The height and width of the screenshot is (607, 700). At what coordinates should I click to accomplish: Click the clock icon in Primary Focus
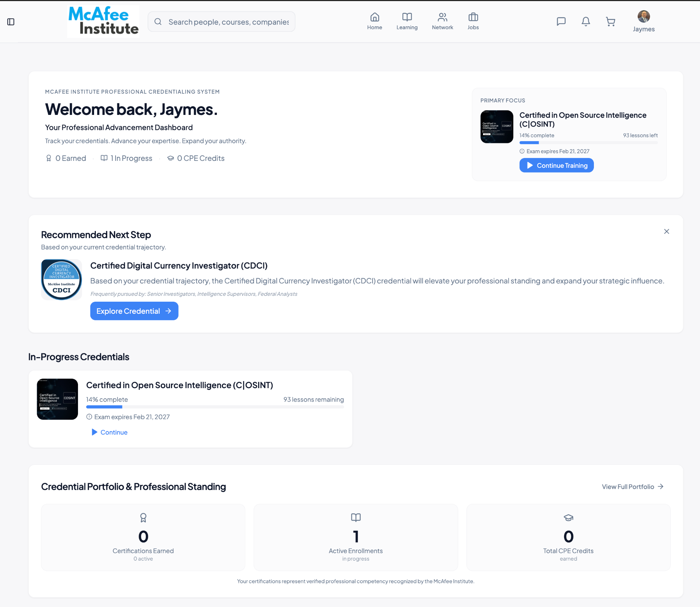click(x=522, y=151)
